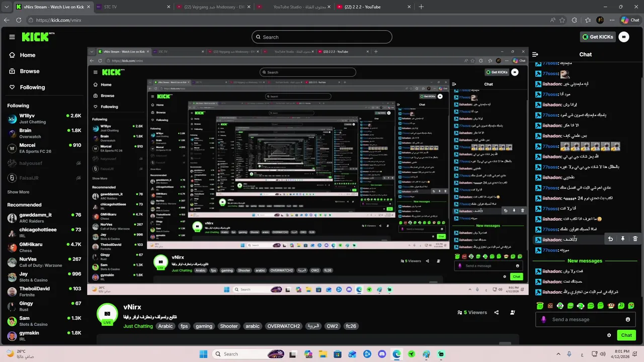Screen dimensions: 644x362
Task: Open browser extensions puzzle icon
Action: pyautogui.click(x=575, y=20)
